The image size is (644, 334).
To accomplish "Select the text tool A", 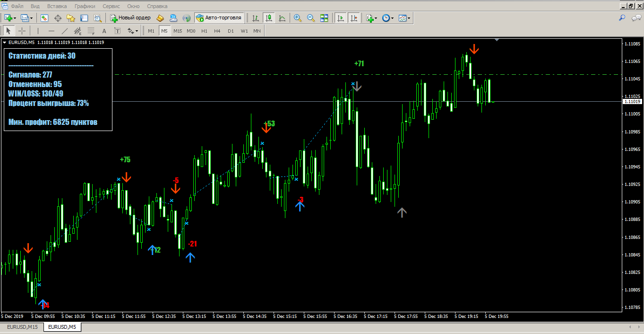I will pos(104,31).
